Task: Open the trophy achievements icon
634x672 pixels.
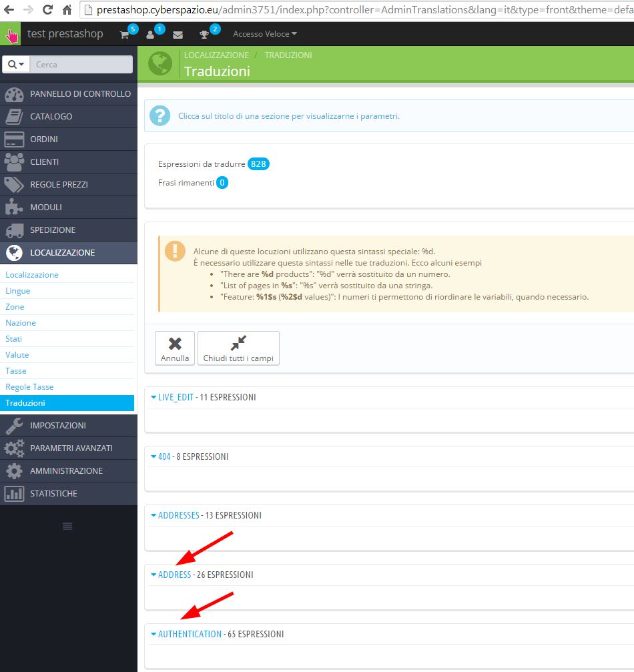Action: pos(204,35)
